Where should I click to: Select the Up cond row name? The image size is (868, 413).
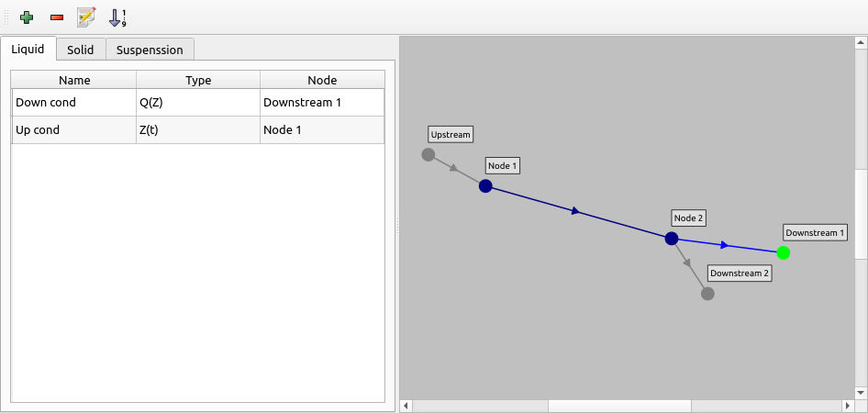click(x=73, y=130)
